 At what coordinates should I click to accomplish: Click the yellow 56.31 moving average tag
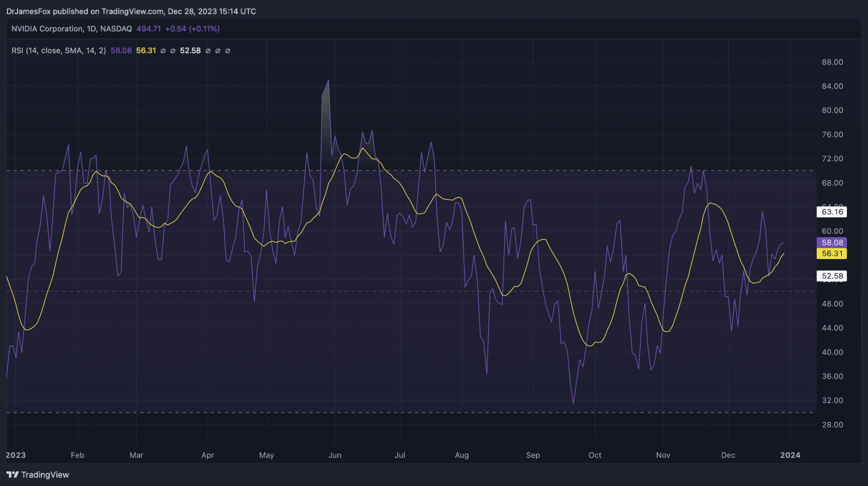(832, 254)
